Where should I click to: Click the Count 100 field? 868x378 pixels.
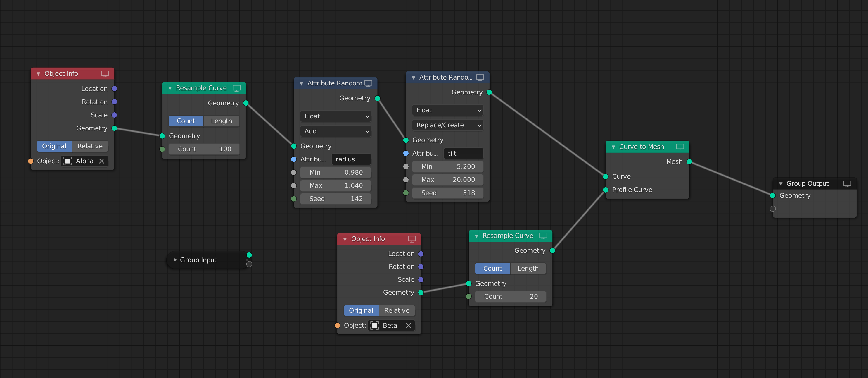click(x=204, y=149)
